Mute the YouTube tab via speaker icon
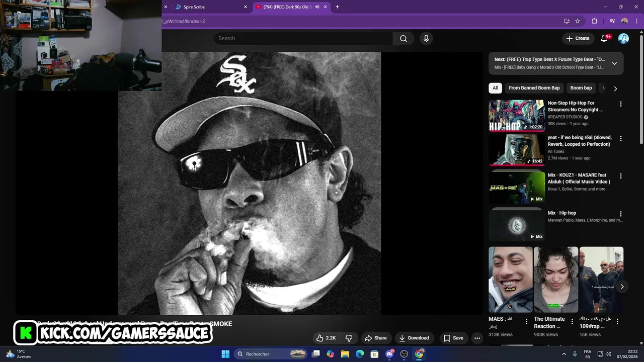Screen dimensions: 644x362 (x=317, y=7)
